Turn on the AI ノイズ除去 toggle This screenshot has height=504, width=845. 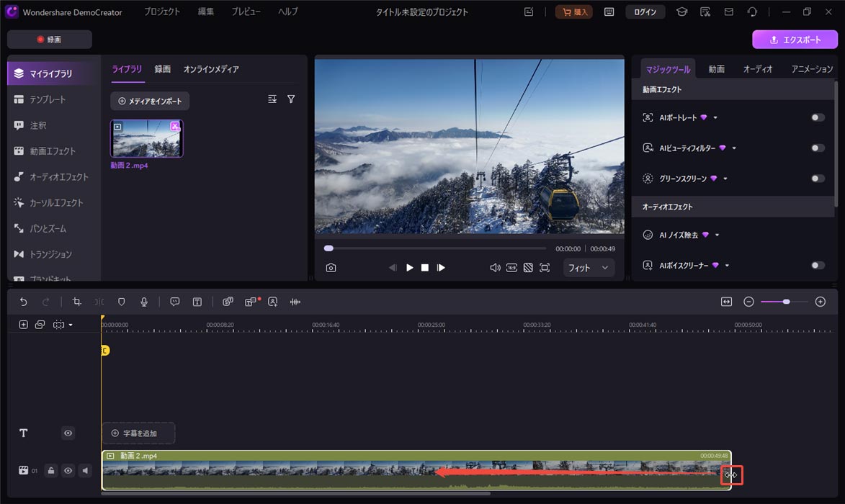[817, 235]
